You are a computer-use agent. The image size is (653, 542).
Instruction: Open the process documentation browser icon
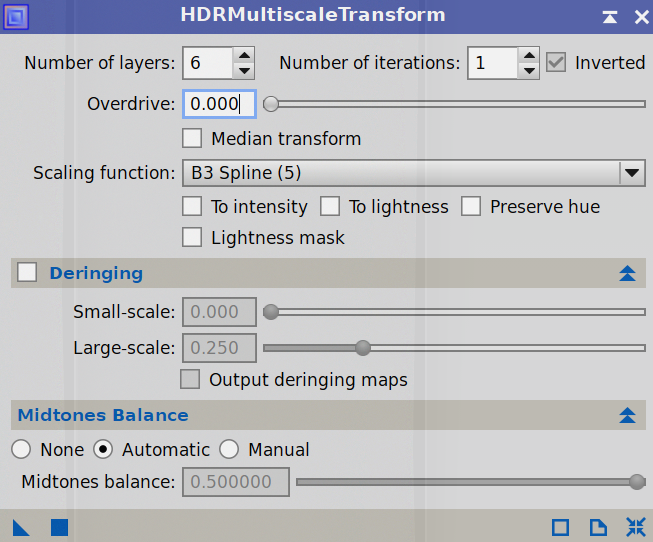tap(598, 527)
